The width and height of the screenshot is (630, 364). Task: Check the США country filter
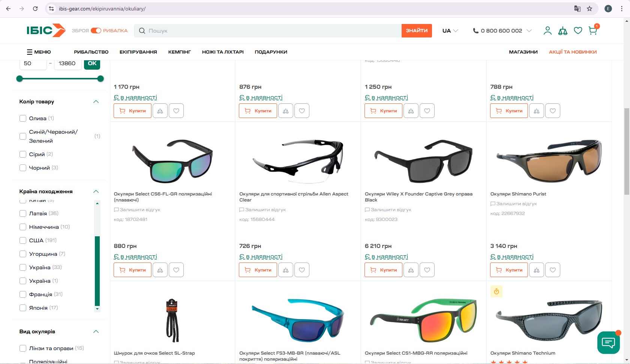[x=23, y=240]
